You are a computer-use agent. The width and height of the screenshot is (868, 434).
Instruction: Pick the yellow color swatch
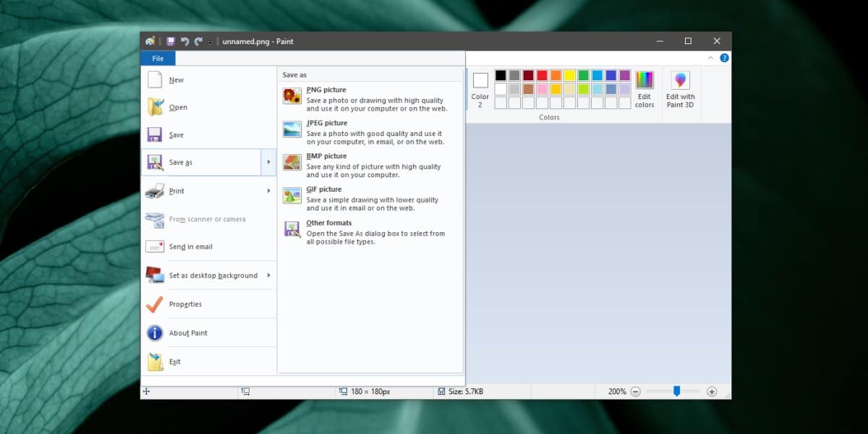[569, 75]
